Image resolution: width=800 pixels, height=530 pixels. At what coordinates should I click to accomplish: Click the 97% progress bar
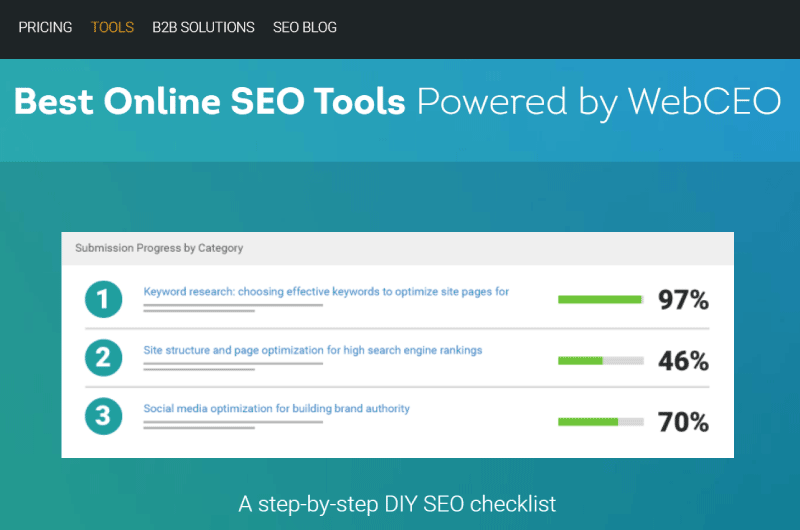click(x=601, y=299)
